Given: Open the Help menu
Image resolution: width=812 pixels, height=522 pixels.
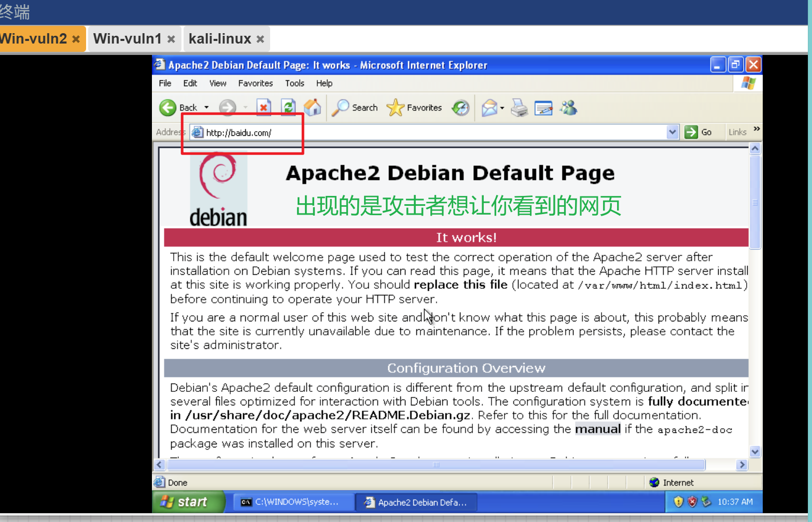Looking at the screenshot, I should [324, 83].
